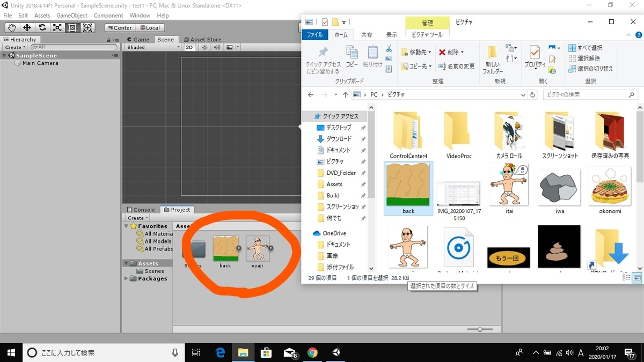This screenshot has width=644, height=362.
Task: Open the SampleScene options menu icon
Action: coord(115,55)
